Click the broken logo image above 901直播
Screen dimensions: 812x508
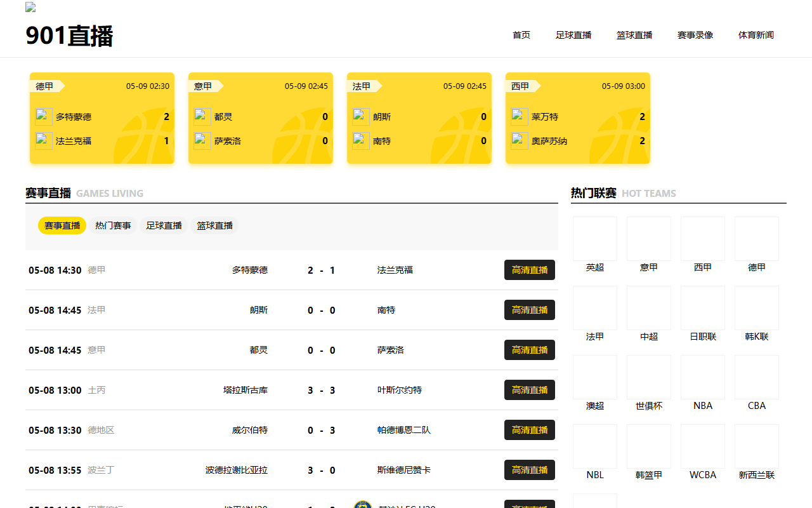30,8
